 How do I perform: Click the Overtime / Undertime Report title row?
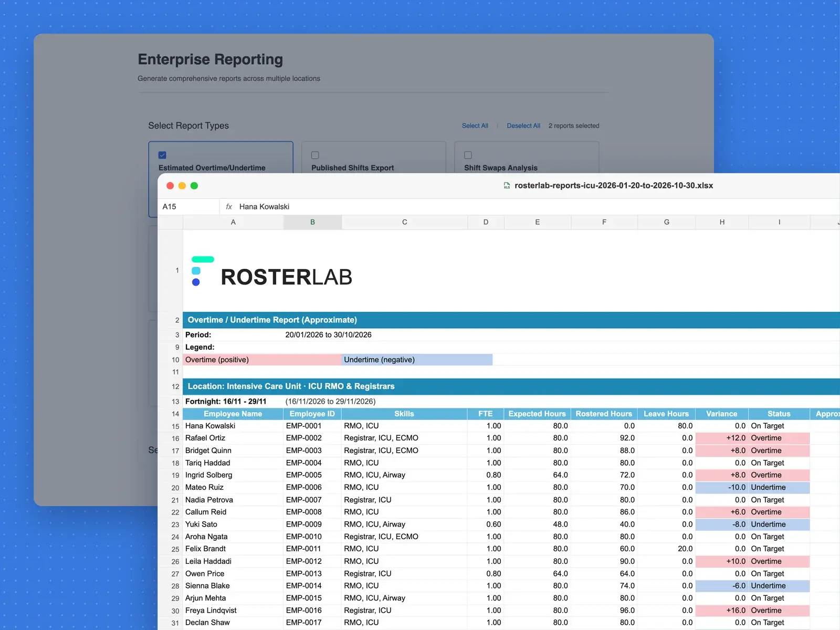(511, 320)
